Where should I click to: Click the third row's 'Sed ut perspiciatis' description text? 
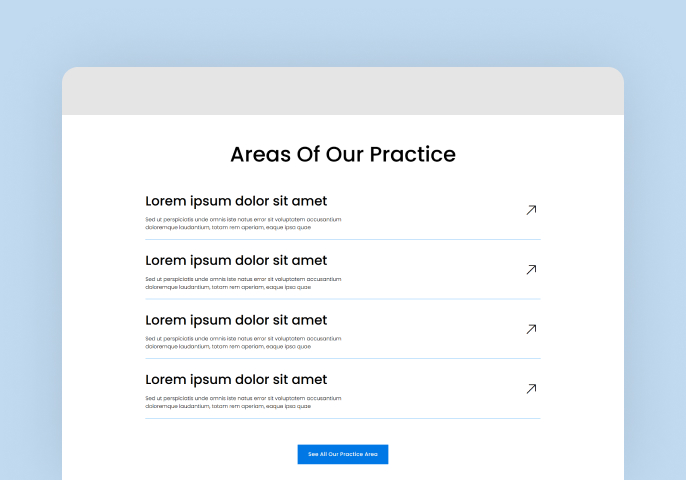pyautogui.click(x=243, y=343)
